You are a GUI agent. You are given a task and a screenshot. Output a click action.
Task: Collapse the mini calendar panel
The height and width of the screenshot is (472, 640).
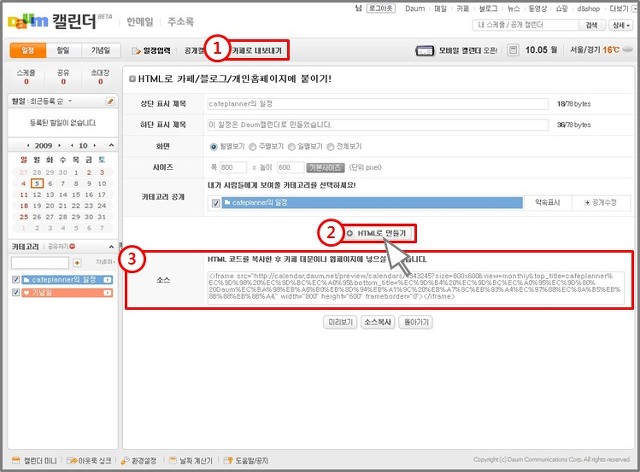[111, 145]
